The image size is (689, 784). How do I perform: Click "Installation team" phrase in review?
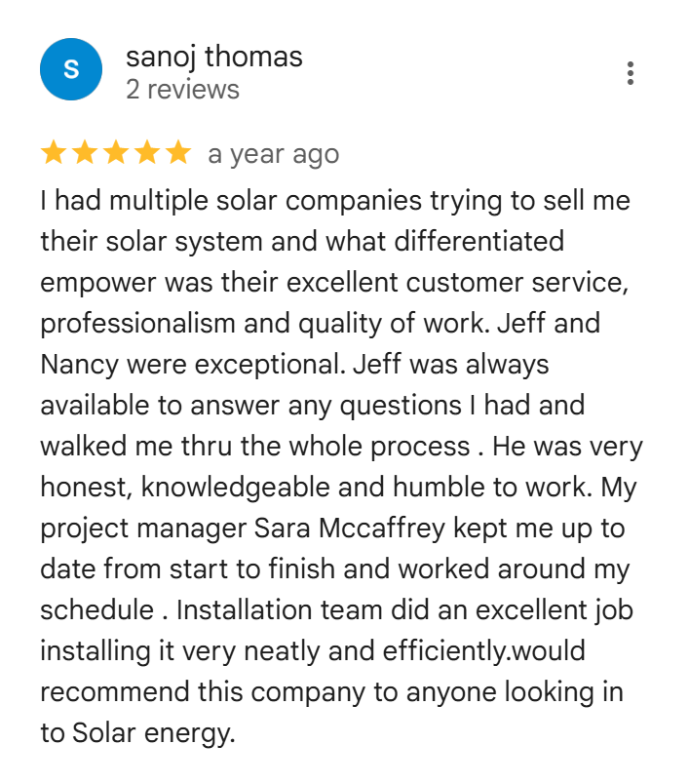coord(279,610)
